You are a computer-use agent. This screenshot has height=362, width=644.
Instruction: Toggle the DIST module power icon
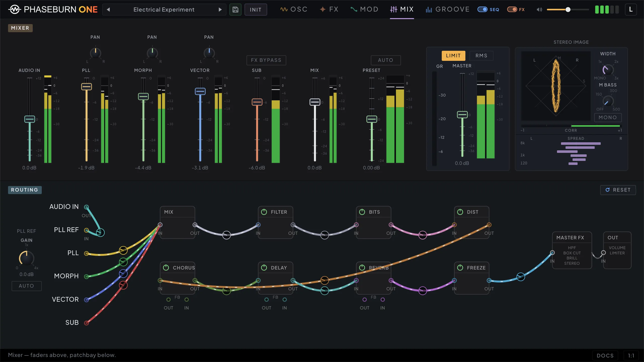pos(460,212)
